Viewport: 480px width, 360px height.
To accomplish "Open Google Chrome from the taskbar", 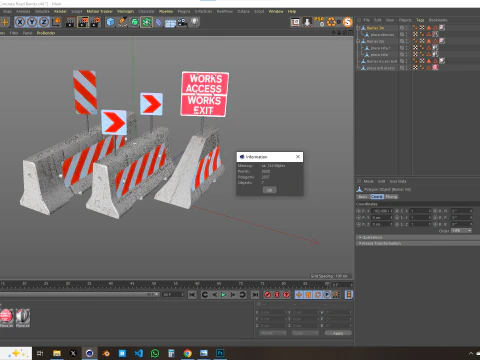I will pos(188,353).
